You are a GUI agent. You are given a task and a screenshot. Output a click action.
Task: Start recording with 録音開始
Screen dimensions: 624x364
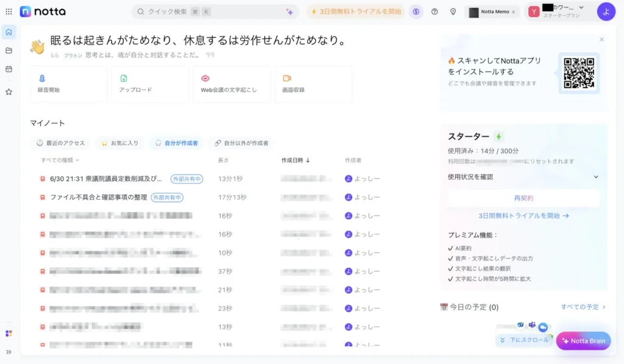[69, 84]
